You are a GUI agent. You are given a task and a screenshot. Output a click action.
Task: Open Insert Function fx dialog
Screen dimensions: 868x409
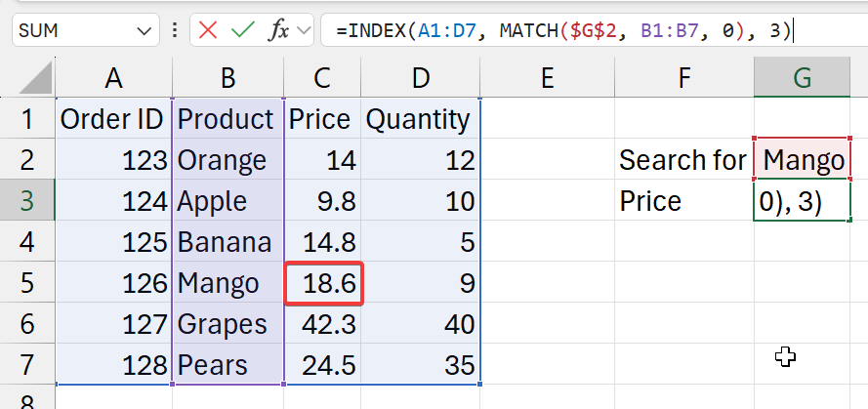coord(278,30)
